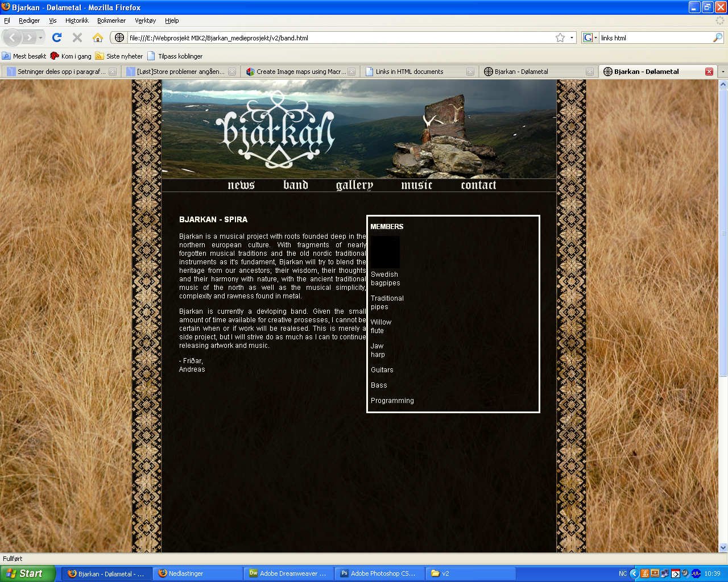Click the 'BJARKAN - SPIRA' heading
This screenshot has width=728, height=582.
coord(213,219)
